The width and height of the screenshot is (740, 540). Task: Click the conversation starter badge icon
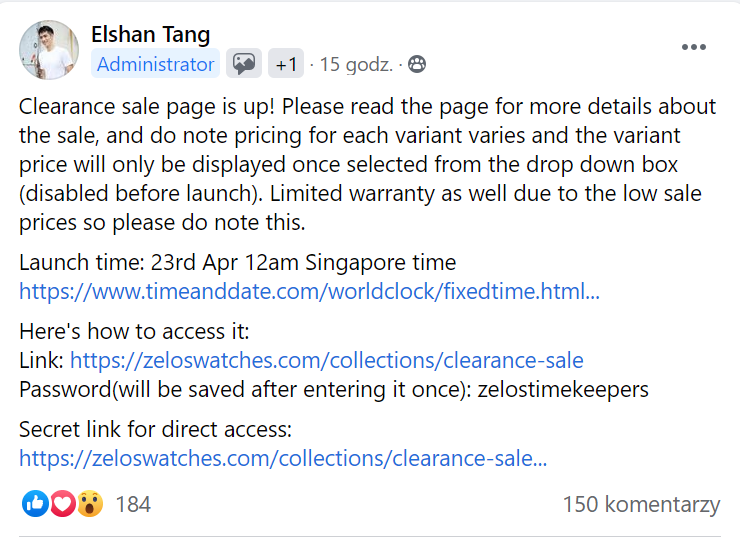coord(243,65)
